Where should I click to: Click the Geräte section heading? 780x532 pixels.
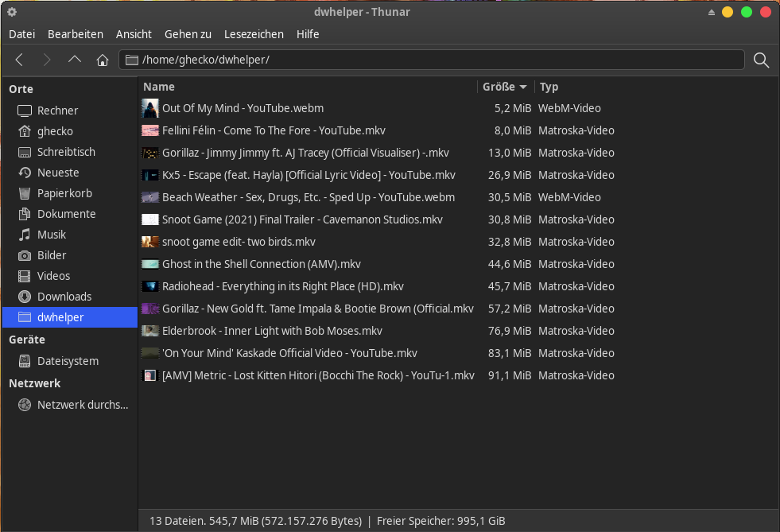(x=27, y=340)
